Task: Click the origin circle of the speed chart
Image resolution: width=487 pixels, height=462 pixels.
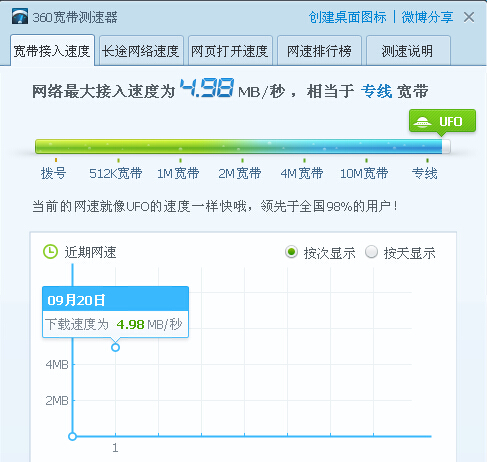Action: click(x=72, y=436)
